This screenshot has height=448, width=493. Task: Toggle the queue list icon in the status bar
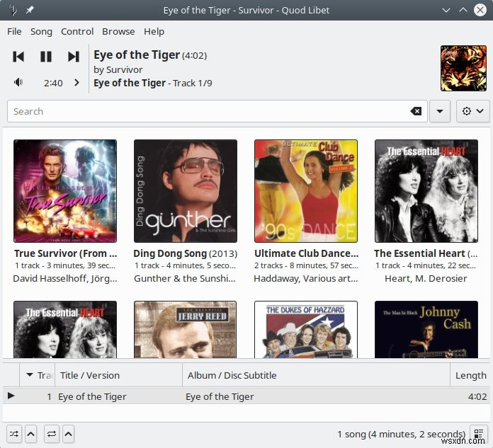coord(479,434)
